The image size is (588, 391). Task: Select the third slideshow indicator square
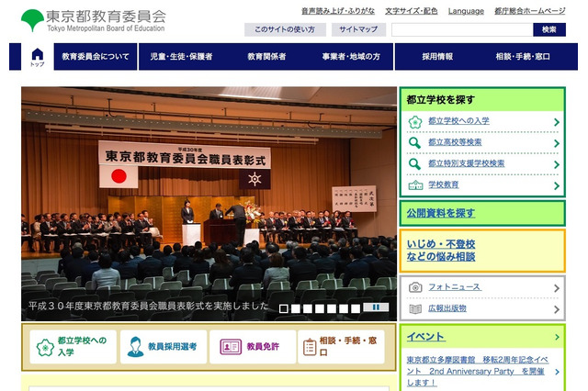coord(308,308)
